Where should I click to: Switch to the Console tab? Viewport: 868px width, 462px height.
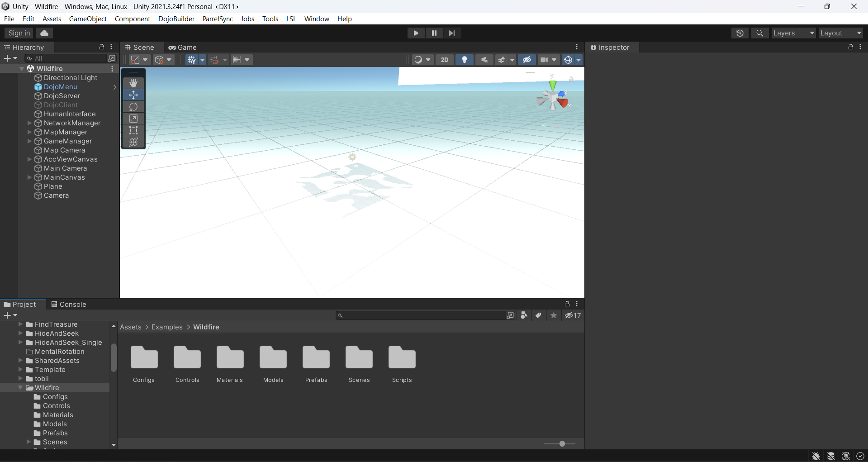pos(69,305)
